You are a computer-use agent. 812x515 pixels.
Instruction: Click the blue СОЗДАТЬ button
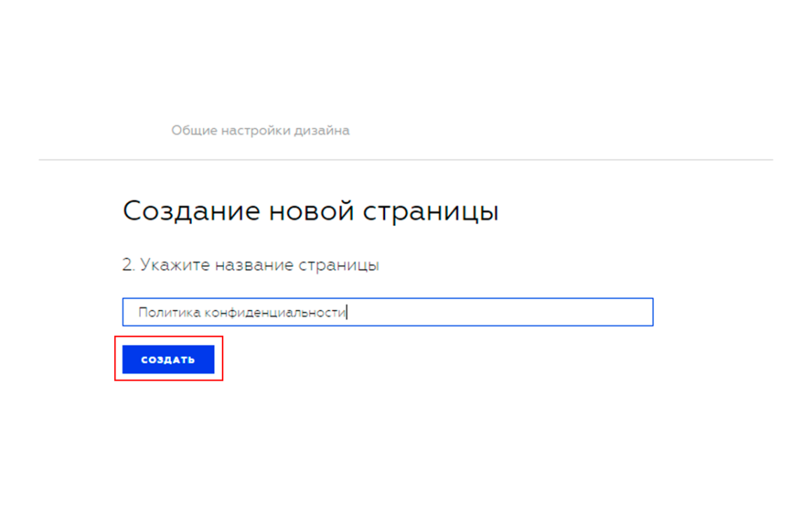168,359
